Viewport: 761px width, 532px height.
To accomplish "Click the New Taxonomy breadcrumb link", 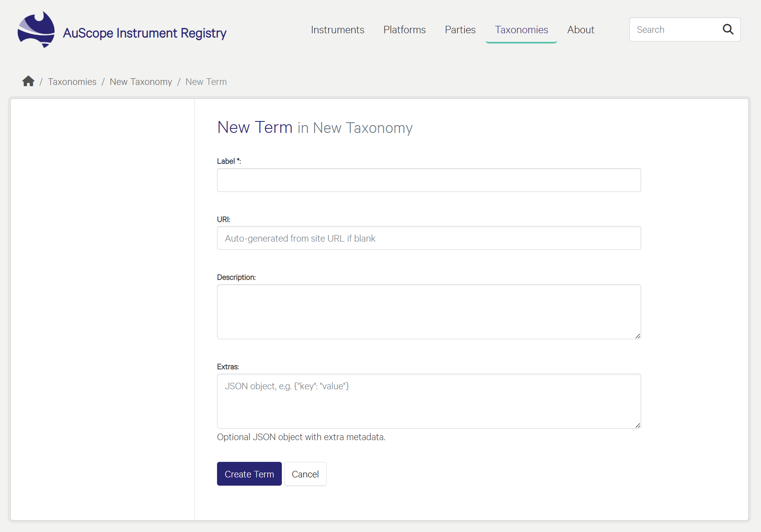I will pyautogui.click(x=141, y=82).
